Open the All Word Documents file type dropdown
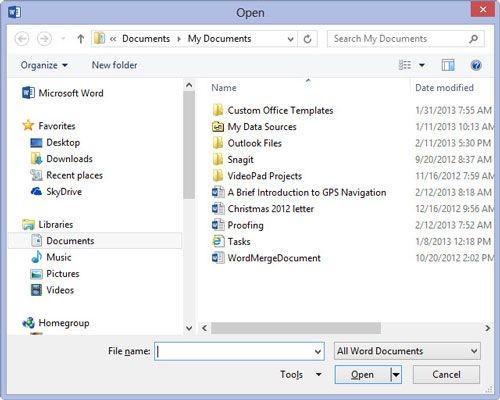Image resolution: width=500 pixels, height=400 pixels. (x=407, y=351)
